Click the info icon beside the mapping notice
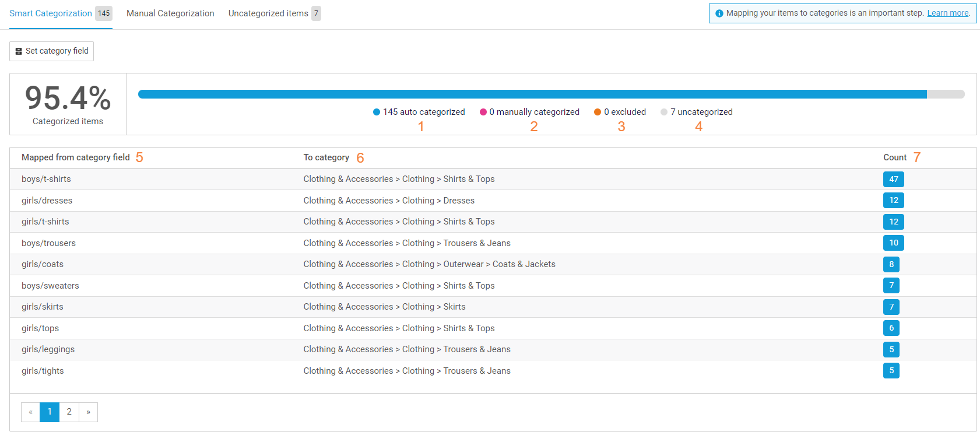 tap(719, 13)
